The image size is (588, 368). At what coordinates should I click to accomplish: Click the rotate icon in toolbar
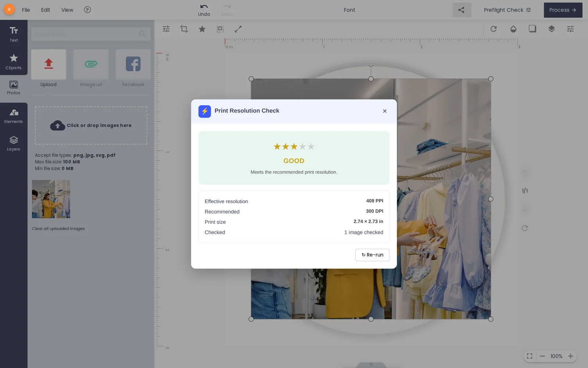click(494, 29)
